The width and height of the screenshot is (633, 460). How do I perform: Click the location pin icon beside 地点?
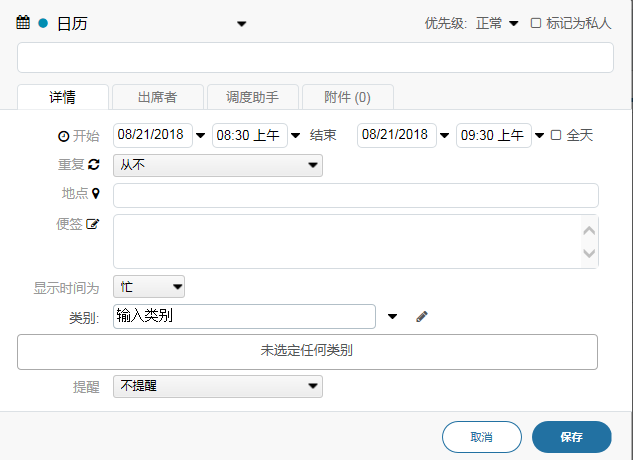coord(96,194)
